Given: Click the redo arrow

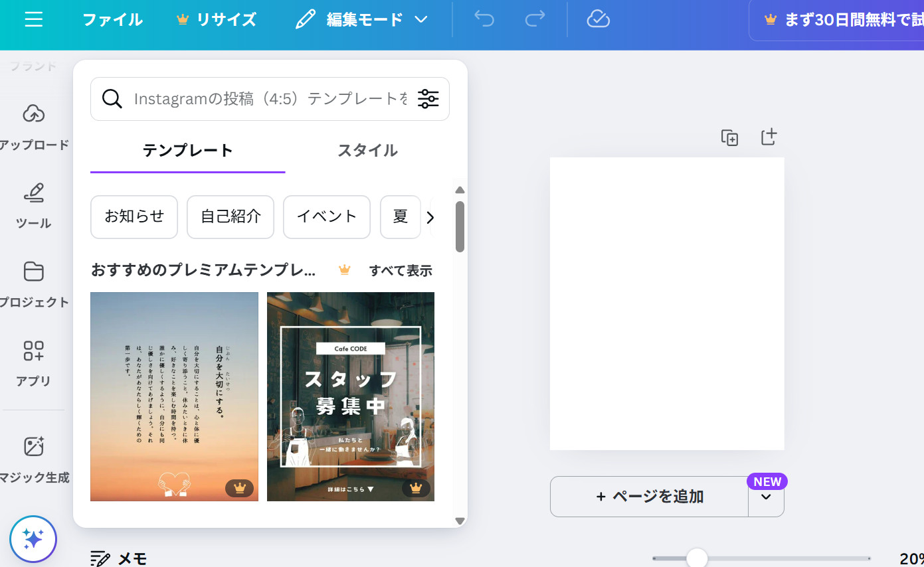Looking at the screenshot, I should [x=535, y=19].
